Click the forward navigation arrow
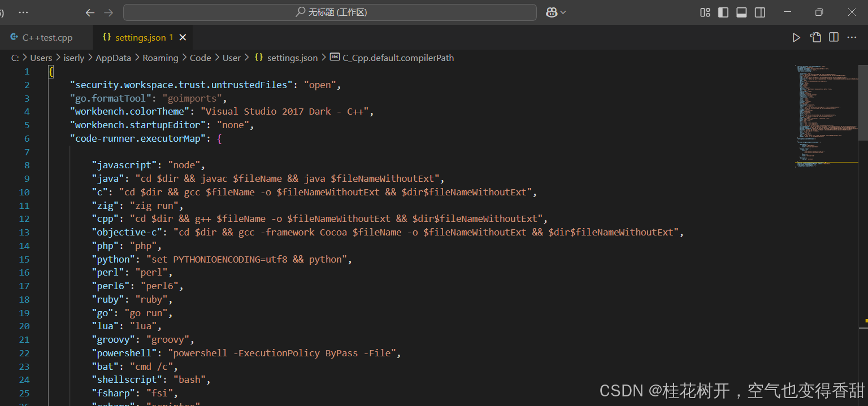Image resolution: width=868 pixels, height=406 pixels. coord(108,12)
